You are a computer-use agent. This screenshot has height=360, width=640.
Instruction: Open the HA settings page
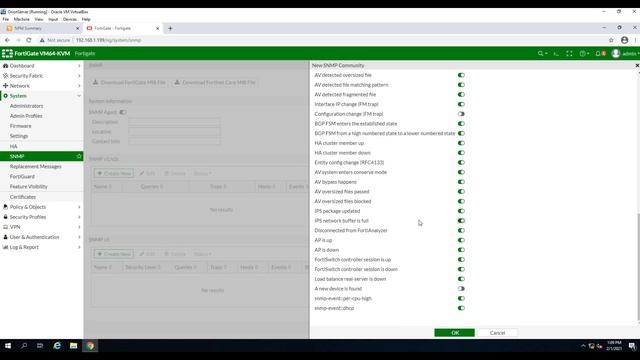13,146
